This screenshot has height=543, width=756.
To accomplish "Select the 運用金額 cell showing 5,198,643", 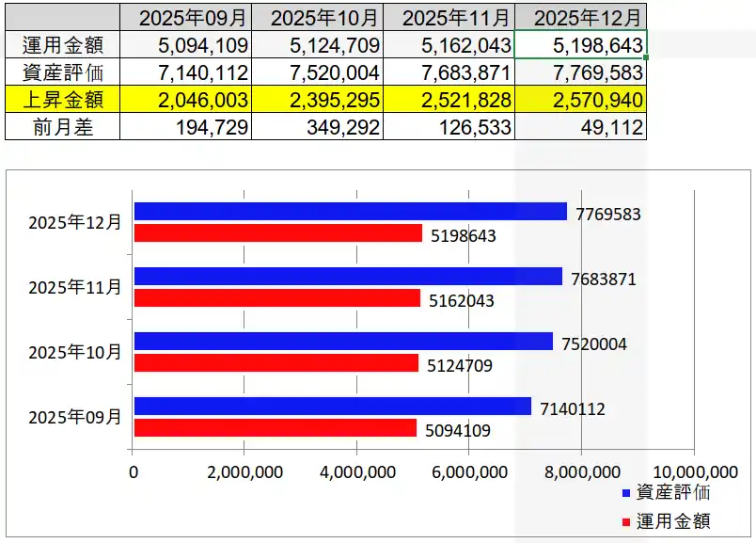I will (581, 45).
